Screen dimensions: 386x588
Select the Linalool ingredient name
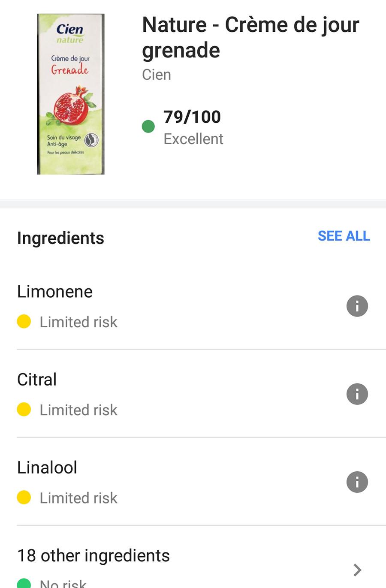pos(47,467)
